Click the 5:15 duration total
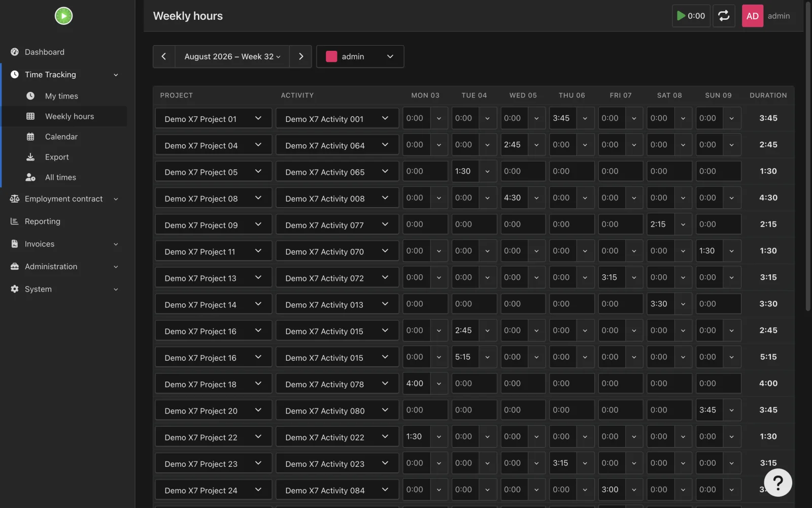This screenshot has width=812, height=508. click(x=768, y=357)
